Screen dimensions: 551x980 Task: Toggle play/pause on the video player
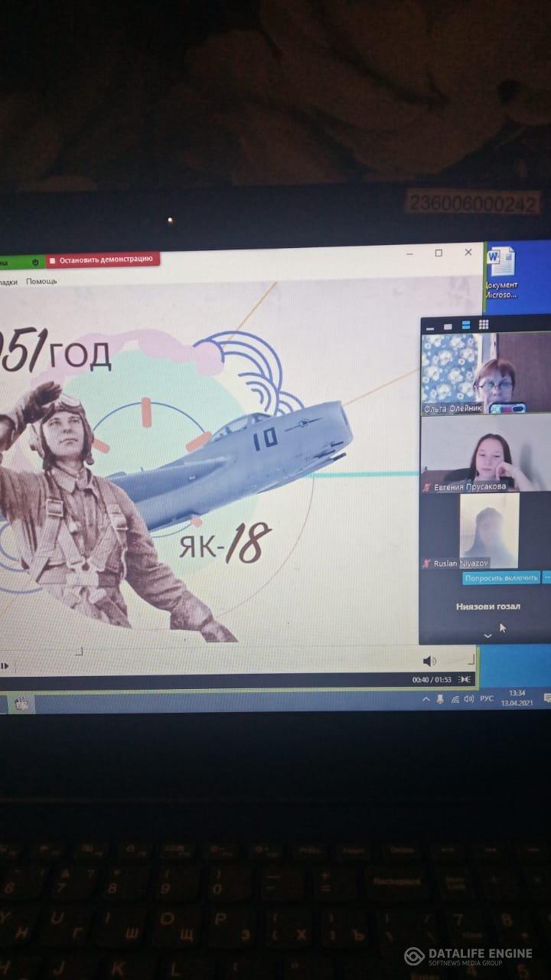coord(5,665)
